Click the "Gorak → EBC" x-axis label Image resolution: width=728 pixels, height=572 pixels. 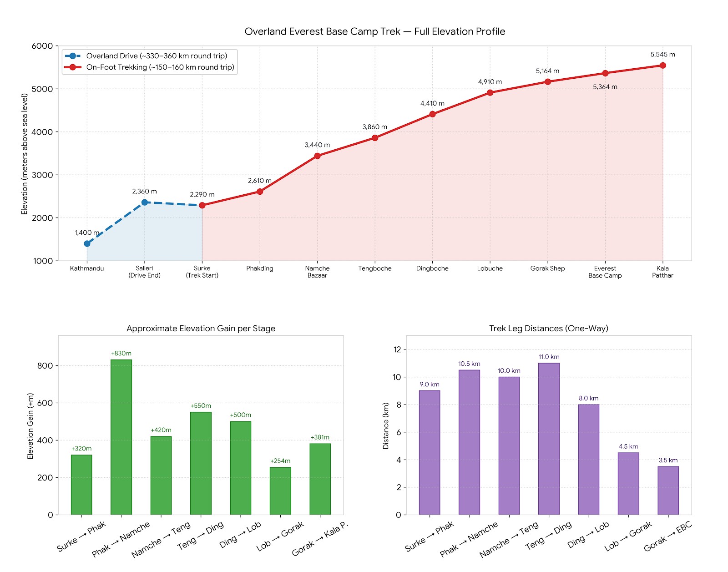click(667, 537)
